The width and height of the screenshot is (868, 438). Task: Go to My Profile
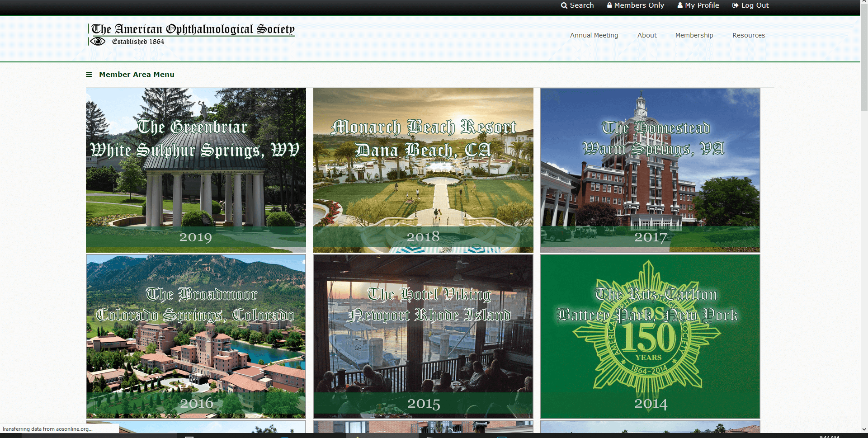point(698,5)
